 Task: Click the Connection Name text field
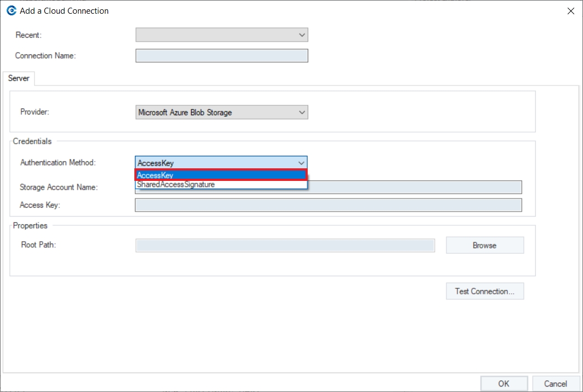click(222, 56)
